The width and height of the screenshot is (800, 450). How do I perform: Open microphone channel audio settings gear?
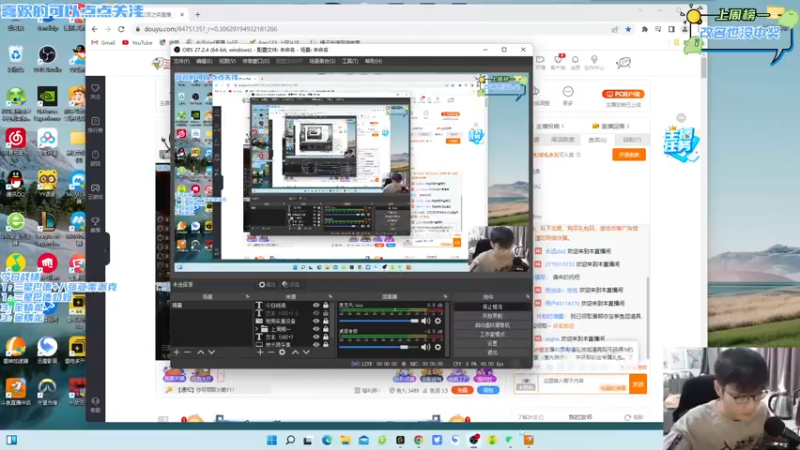coord(438,321)
